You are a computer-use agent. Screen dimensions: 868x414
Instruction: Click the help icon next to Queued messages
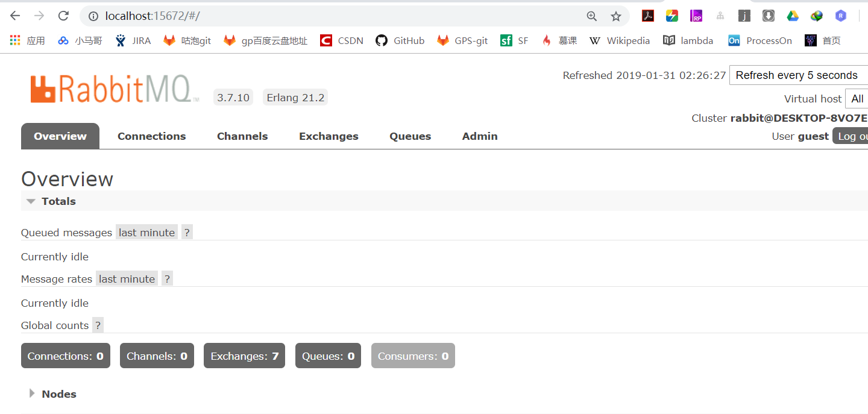[x=187, y=231]
